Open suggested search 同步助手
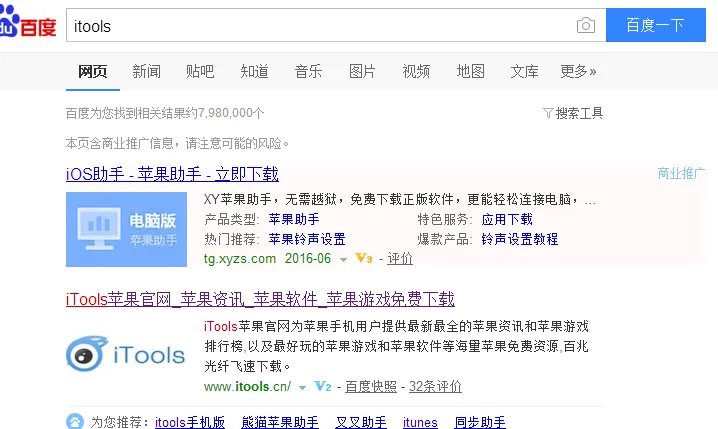The width and height of the screenshot is (718, 429). coord(480,422)
